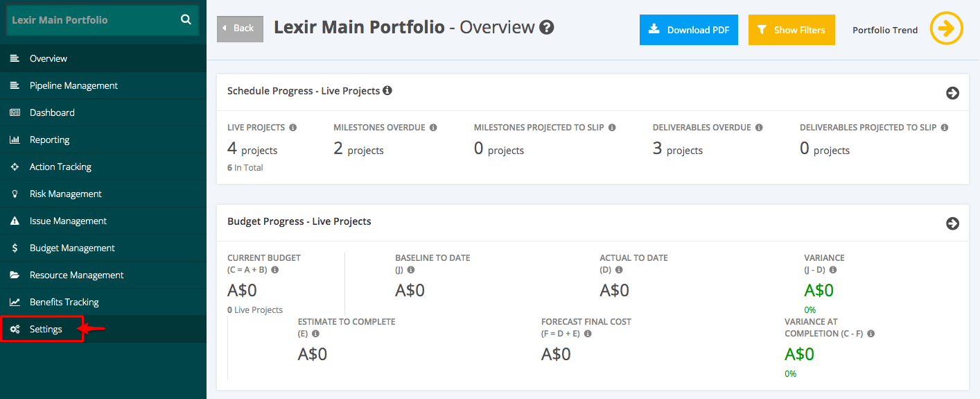
Task: Click the Lexir Main Portfolio search field
Action: (x=103, y=20)
